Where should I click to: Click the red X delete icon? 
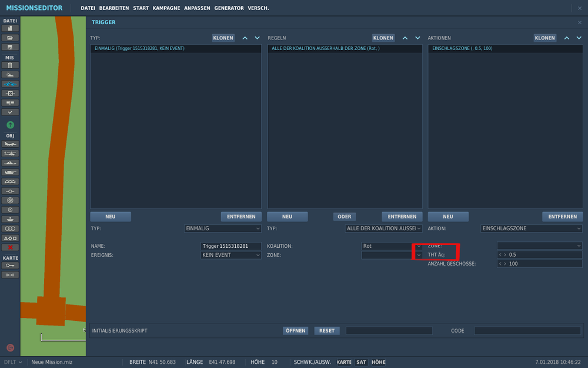pos(10,247)
